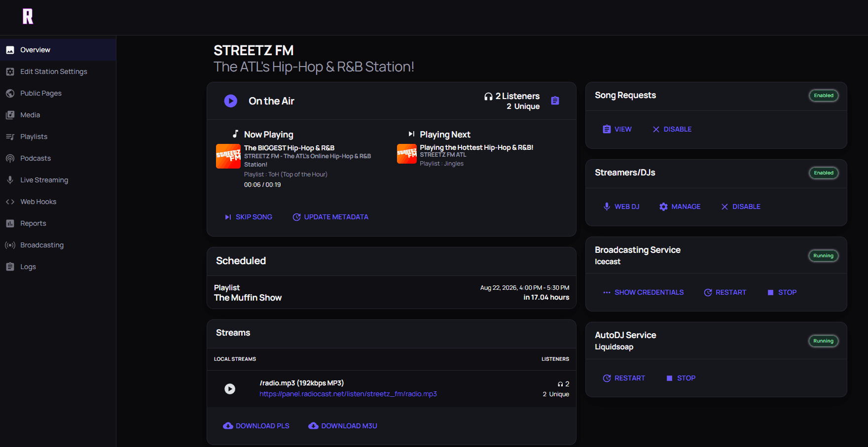This screenshot has width=868, height=447.
Task: Download the M3U playlist file
Action: tap(343, 426)
